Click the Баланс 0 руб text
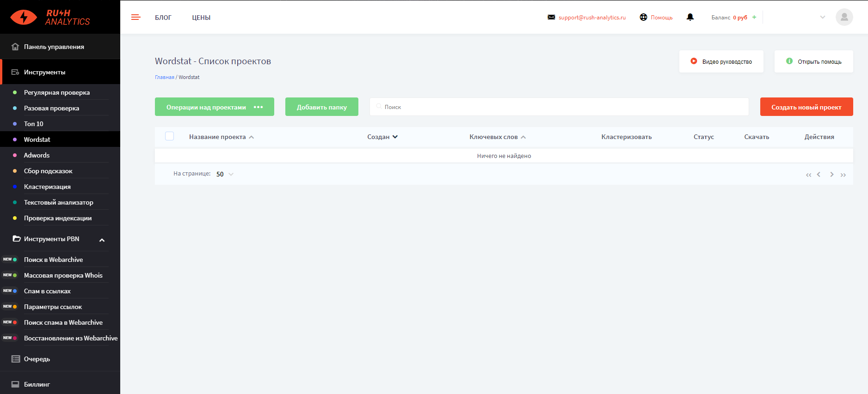The width and height of the screenshot is (868, 394). point(729,18)
